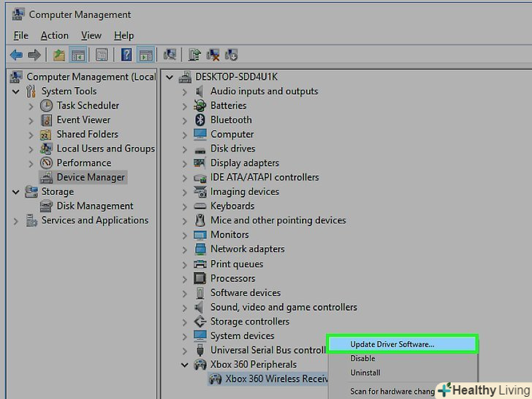
Task: Open the Action menu
Action: click(x=54, y=35)
